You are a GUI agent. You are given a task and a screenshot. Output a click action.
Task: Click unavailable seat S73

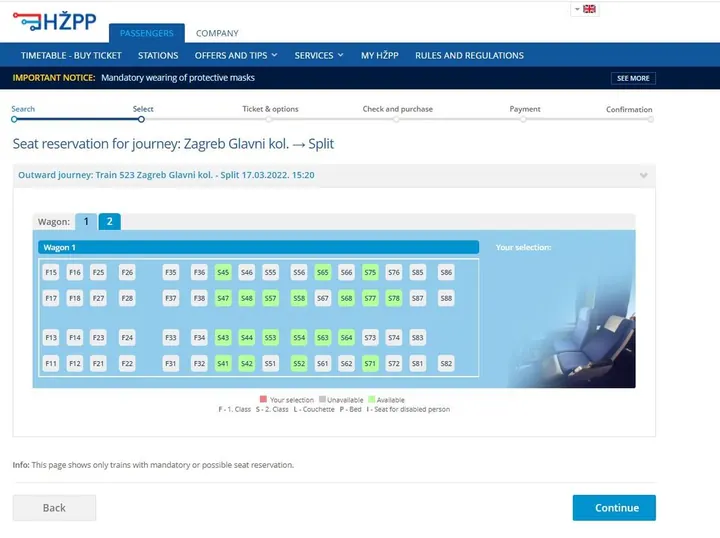[x=370, y=337]
